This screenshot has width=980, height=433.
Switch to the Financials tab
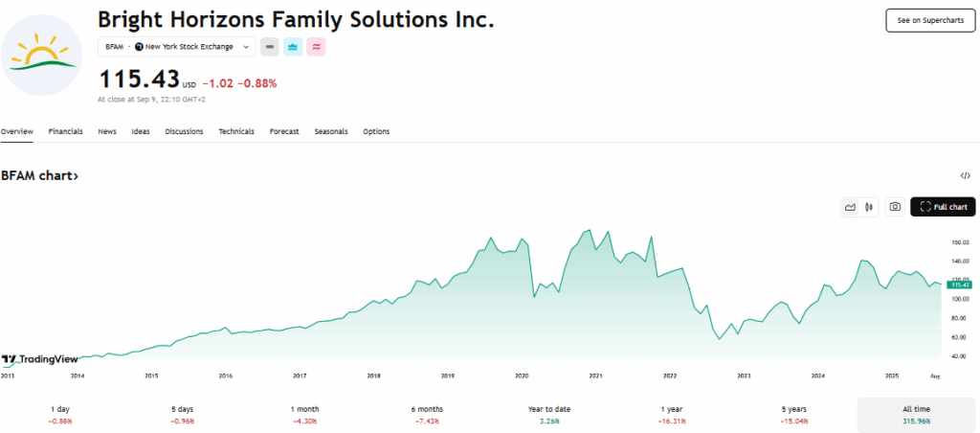tap(66, 131)
